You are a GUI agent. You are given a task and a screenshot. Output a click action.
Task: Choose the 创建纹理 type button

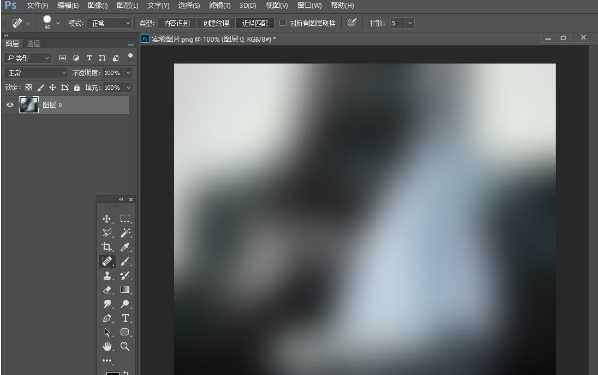[x=216, y=23]
